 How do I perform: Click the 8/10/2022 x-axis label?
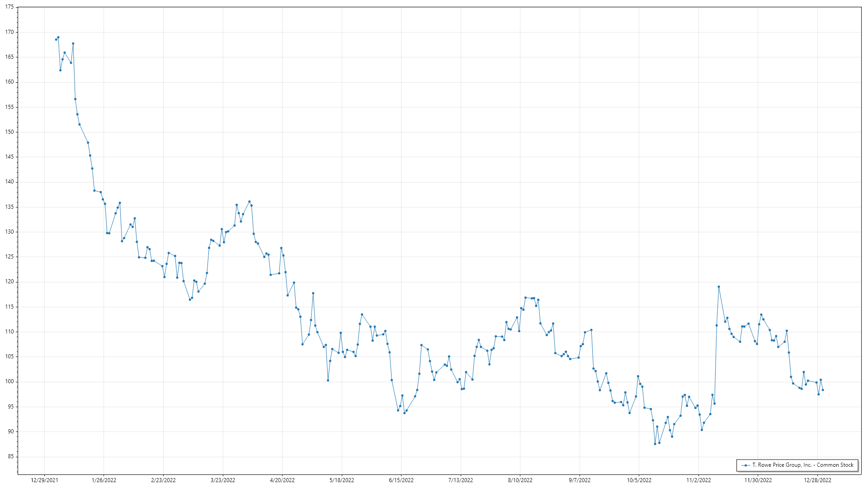pyautogui.click(x=520, y=480)
